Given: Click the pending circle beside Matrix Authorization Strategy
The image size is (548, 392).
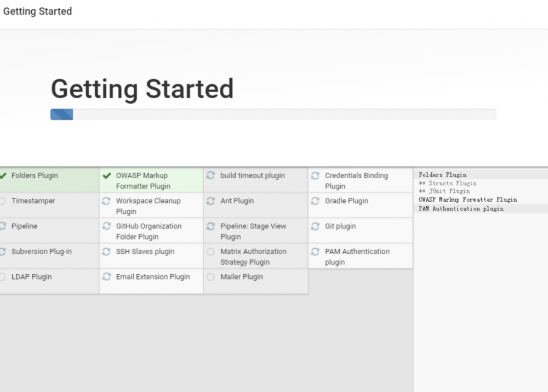Looking at the screenshot, I should (x=210, y=252).
